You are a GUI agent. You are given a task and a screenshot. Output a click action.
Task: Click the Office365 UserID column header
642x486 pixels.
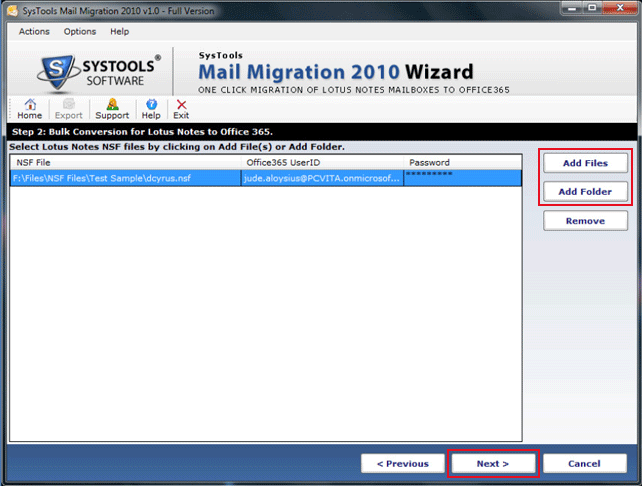coord(323,163)
